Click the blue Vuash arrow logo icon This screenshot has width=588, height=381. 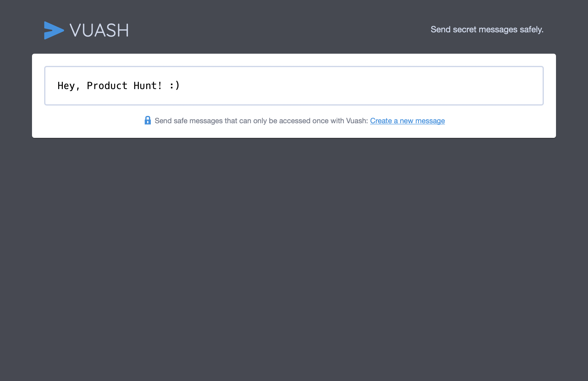pyautogui.click(x=54, y=31)
